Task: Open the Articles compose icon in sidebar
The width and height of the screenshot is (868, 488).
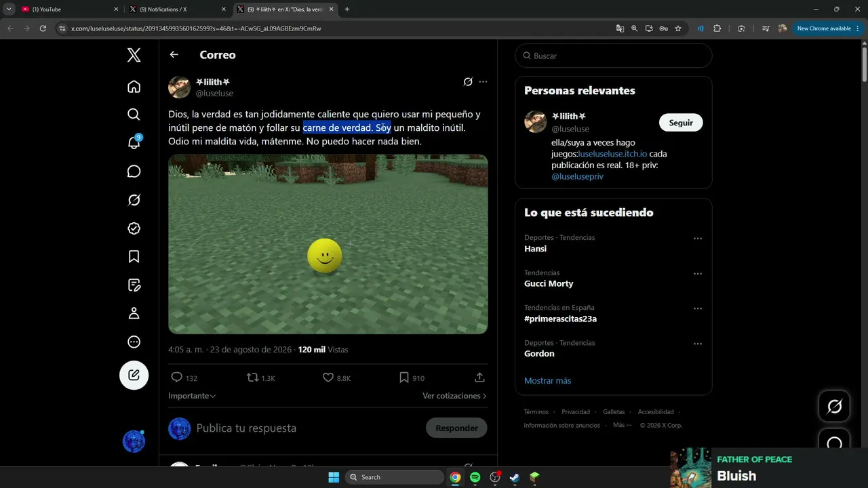Action: coord(134,285)
